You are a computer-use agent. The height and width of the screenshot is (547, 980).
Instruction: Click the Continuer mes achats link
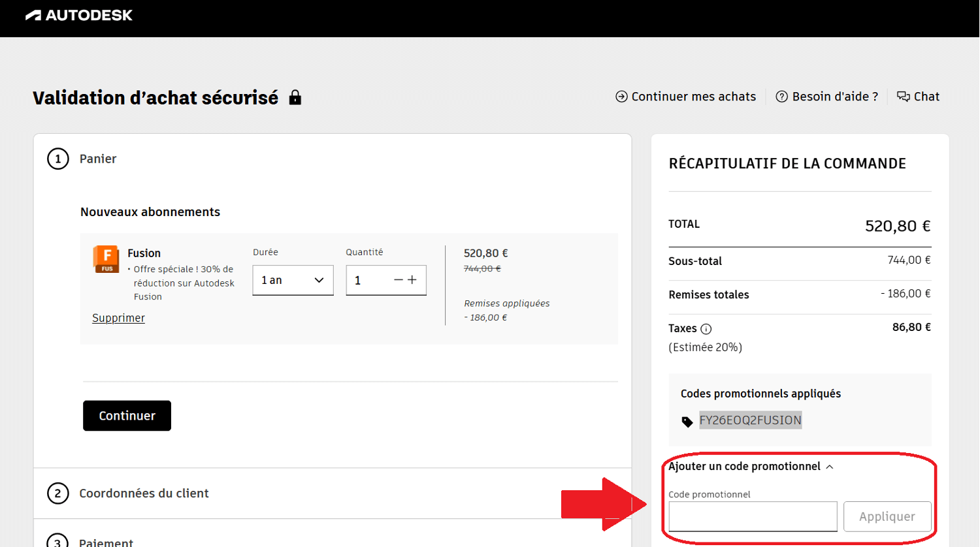coord(685,97)
